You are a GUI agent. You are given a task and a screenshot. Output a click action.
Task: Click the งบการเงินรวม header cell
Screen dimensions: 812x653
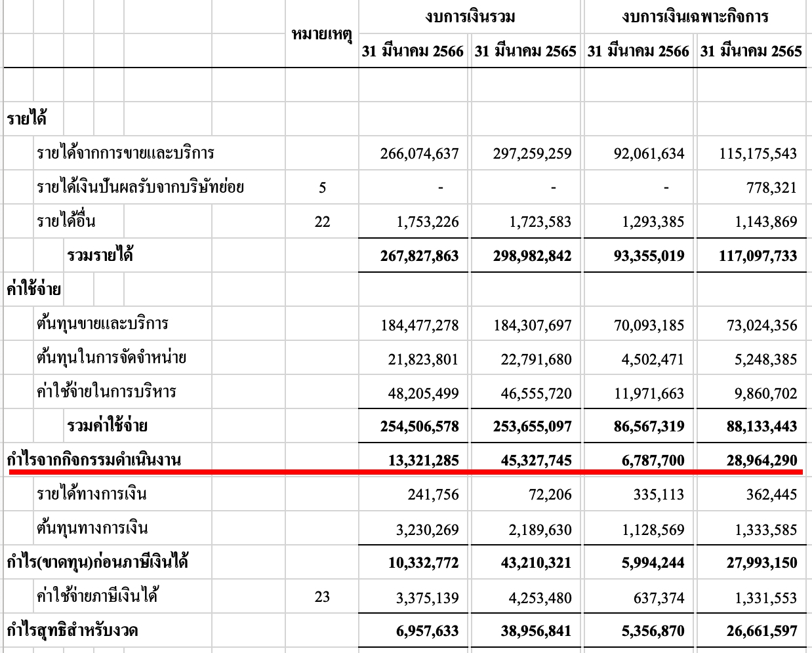469,16
